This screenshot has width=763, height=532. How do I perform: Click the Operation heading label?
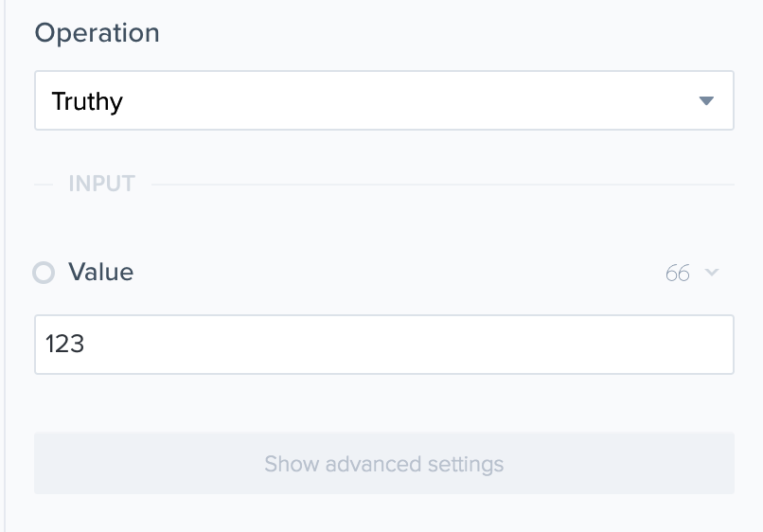click(x=97, y=33)
